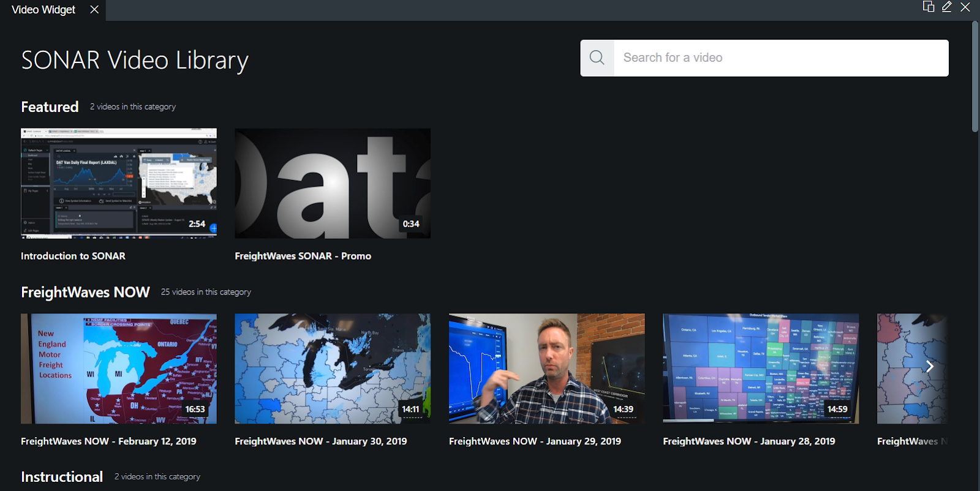980x491 pixels.
Task: Open the January 29, 2019 video thumbnail
Action: click(547, 369)
